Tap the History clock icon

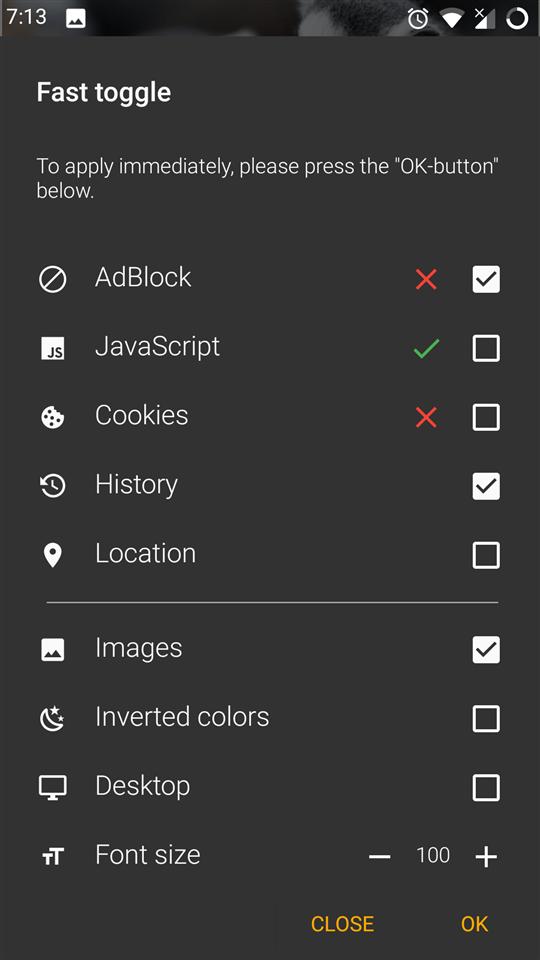click(53, 486)
